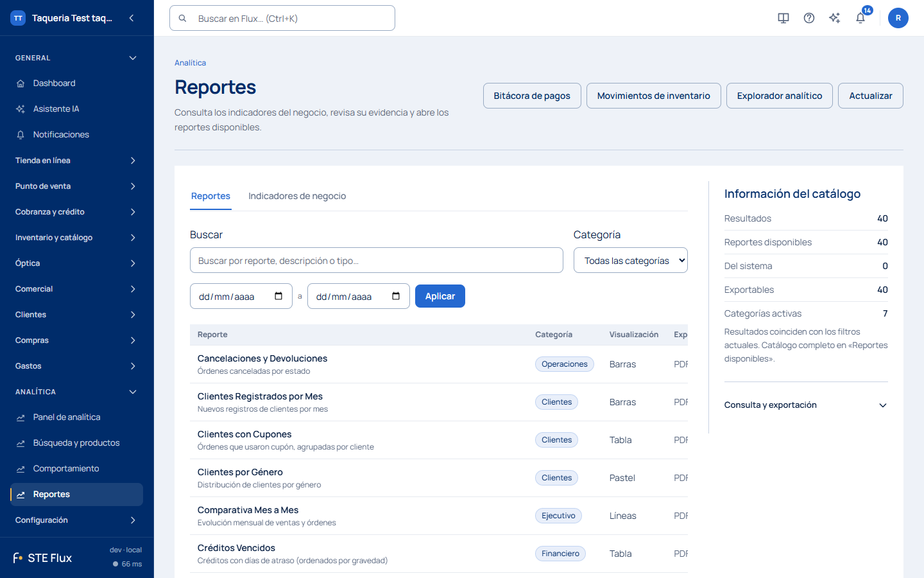Open the Explorador analítico button

pos(780,96)
